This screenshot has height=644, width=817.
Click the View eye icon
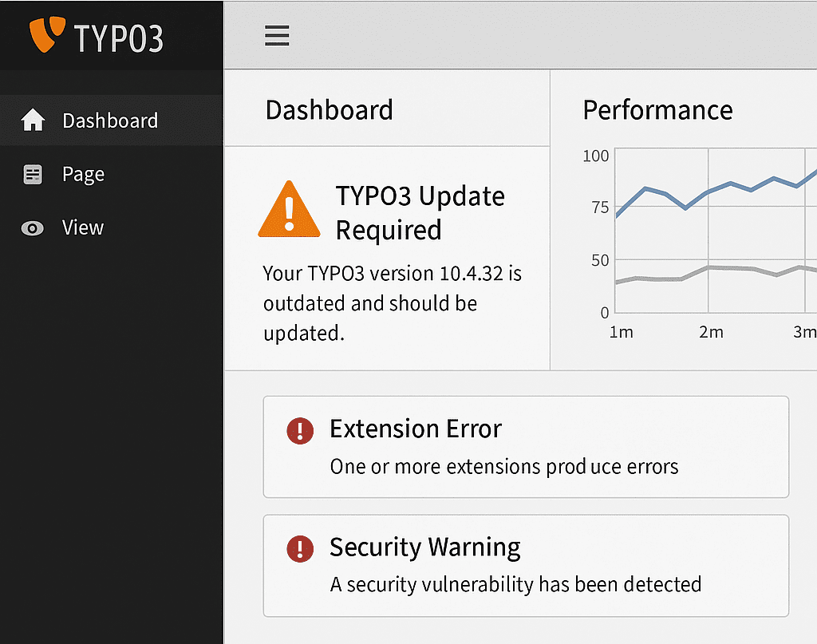(x=32, y=228)
